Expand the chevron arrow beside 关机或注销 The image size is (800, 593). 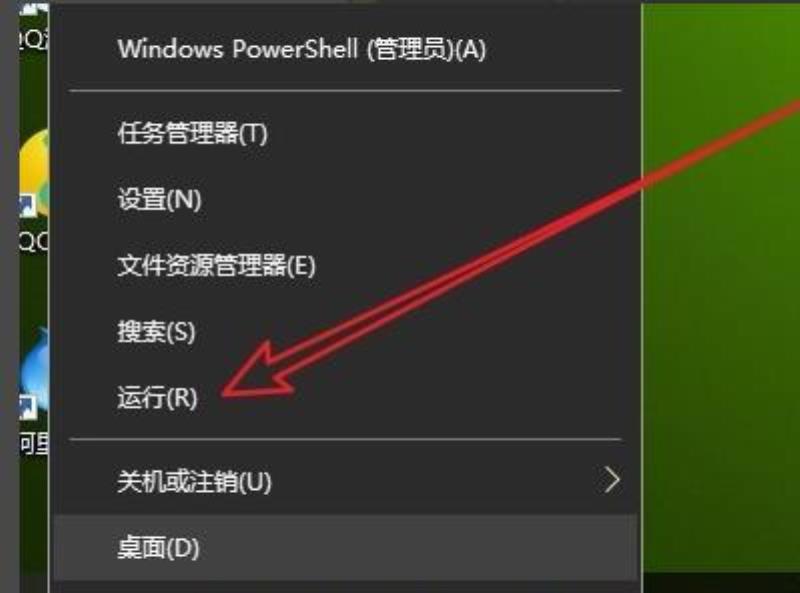(612, 480)
